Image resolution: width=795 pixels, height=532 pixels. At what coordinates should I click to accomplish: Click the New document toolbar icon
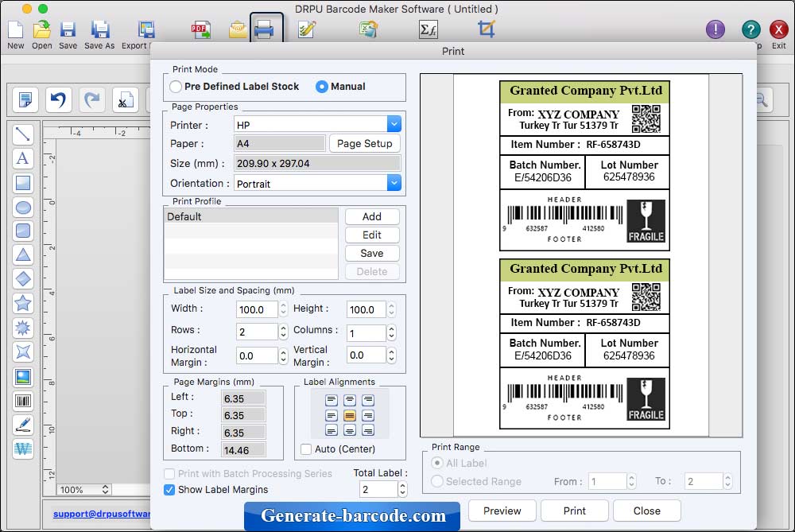click(16, 30)
